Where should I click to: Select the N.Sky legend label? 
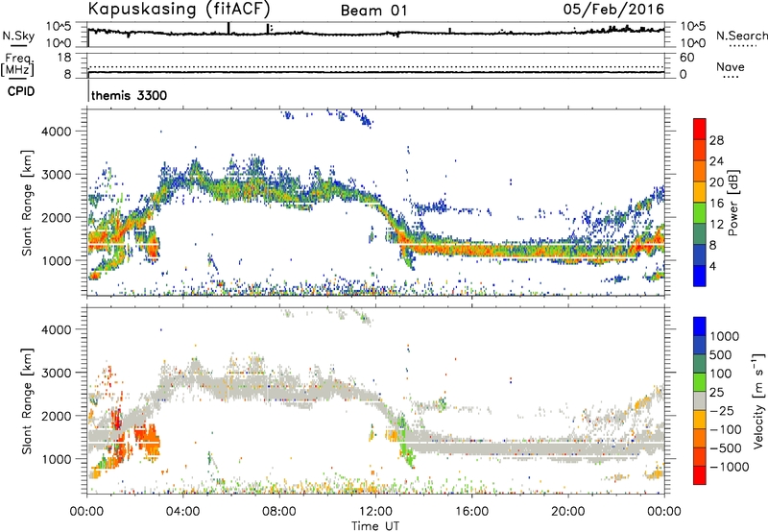click(18, 36)
